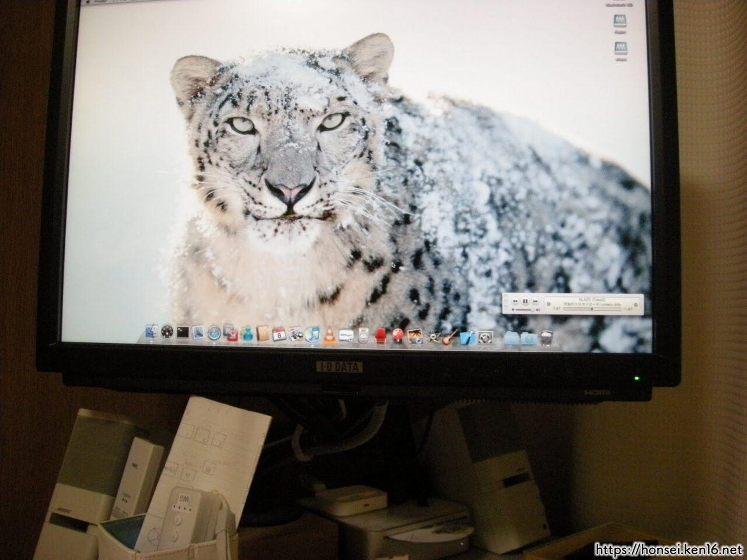Open Xcode hammer icon in dock

pyautogui.click(x=467, y=337)
